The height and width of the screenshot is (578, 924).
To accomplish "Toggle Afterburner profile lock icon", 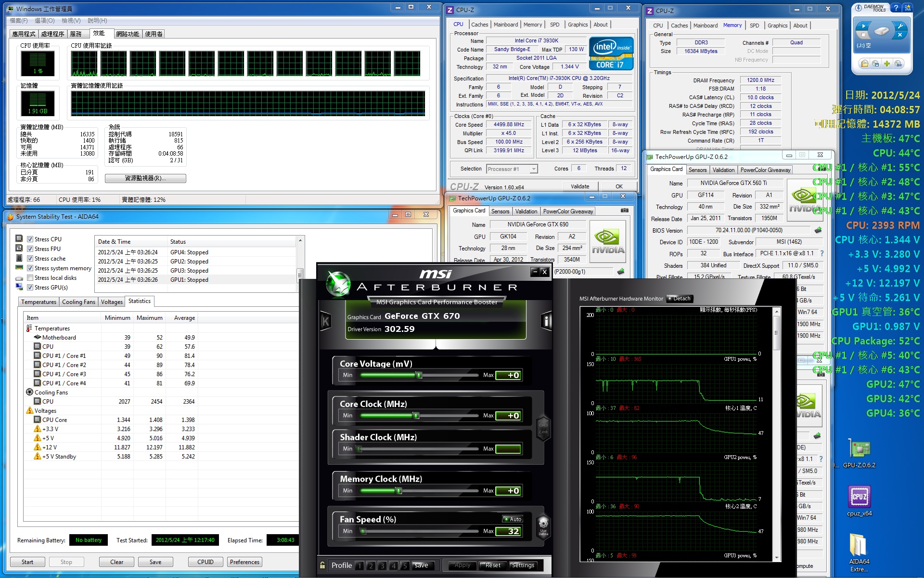I will (322, 565).
